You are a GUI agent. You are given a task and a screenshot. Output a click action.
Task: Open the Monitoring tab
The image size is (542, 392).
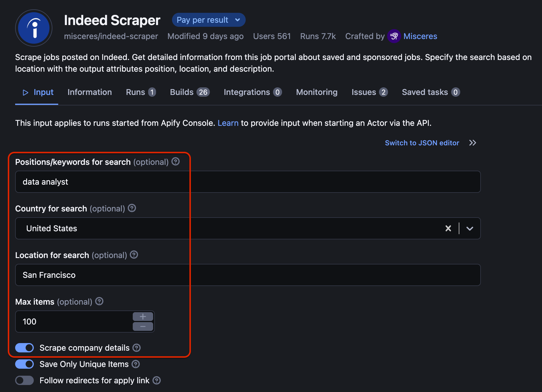(x=316, y=92)
